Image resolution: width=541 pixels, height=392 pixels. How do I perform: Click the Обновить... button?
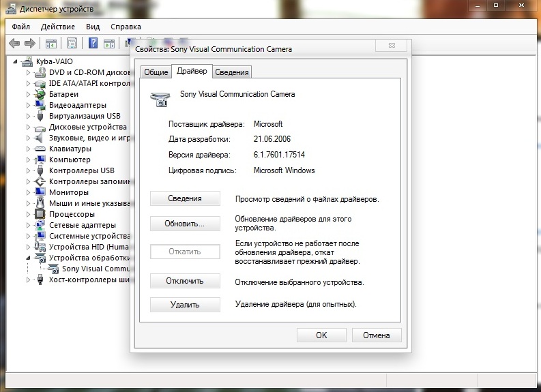(x=185, y=224)
